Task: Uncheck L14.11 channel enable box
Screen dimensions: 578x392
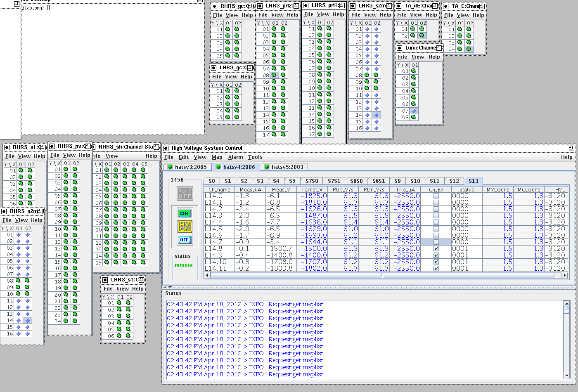Action: click(436, 269)
